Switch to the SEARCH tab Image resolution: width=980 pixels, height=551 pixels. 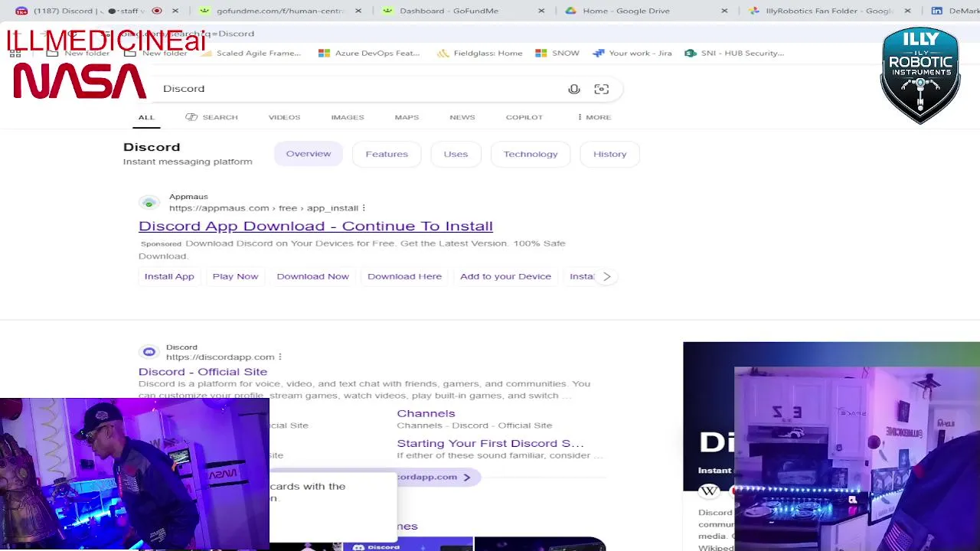[x=211, y=117]
